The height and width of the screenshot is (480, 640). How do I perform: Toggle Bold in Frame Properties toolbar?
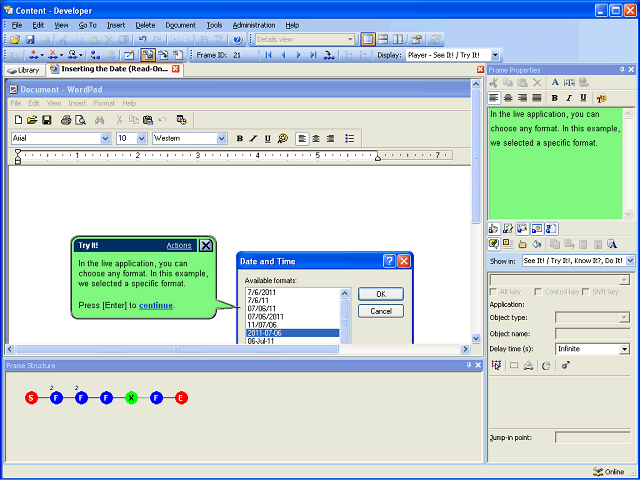click(554, 98)
